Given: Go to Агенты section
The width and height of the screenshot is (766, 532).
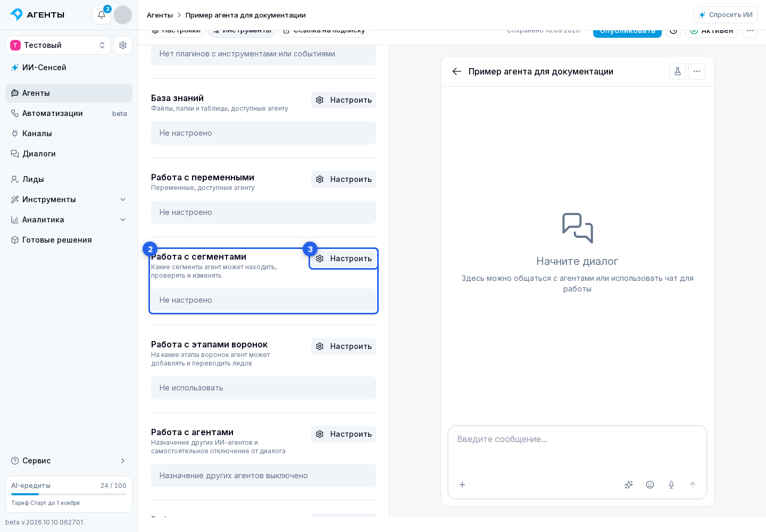Looking at the screenshot, I should coord(69,93).
